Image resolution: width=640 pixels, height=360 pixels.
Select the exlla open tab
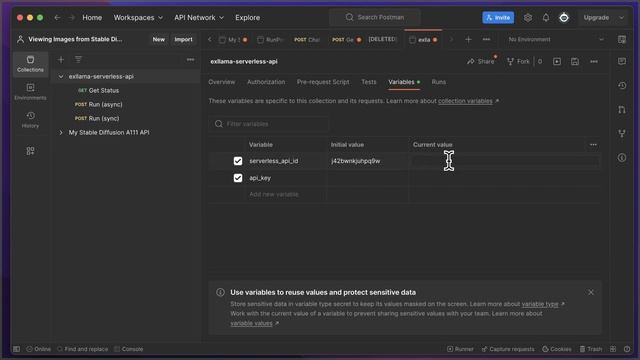point(423,40)
